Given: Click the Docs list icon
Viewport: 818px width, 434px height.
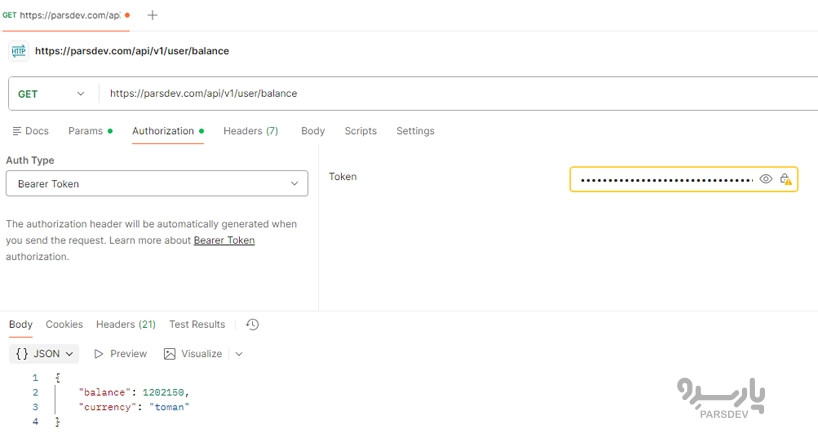Looking at the screenshot, I should (x=17, y=131).
